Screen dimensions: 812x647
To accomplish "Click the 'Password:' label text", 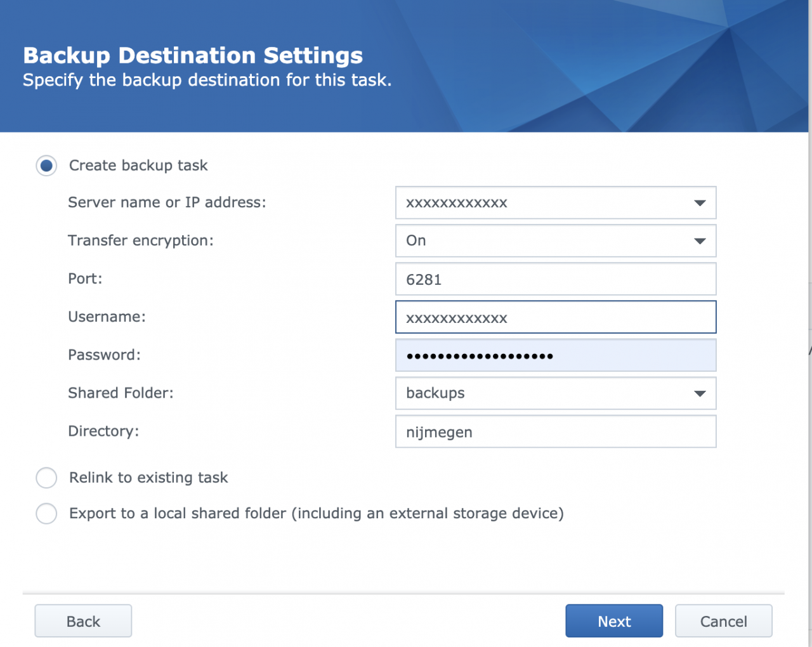I will point(104,355).
